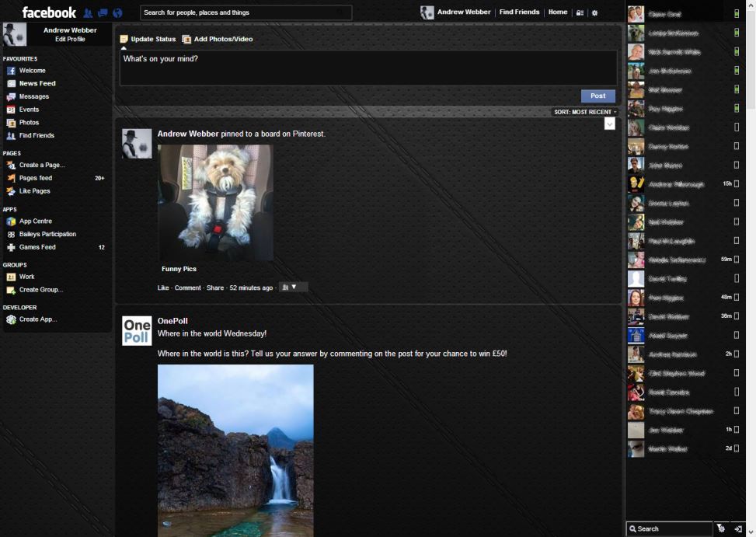This screenshot has height=537, width=756.
Task: Click the Update Status note icon
Action: (124, 39)
